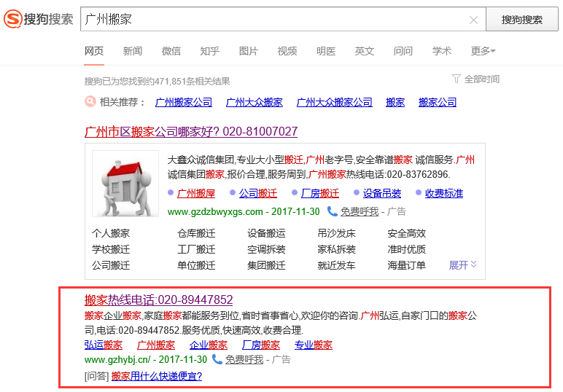Image resolution: width=563 pixels, height=392 pixels.
Task: Select 工厂搬迁 in the service table
Action: (196, 249)
